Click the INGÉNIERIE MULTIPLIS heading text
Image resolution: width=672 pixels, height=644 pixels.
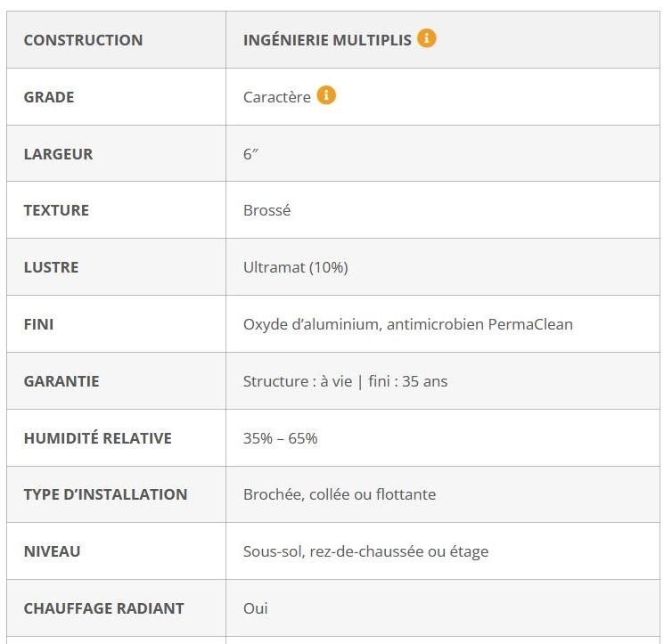pyautogui.click(x=327, y=40)
